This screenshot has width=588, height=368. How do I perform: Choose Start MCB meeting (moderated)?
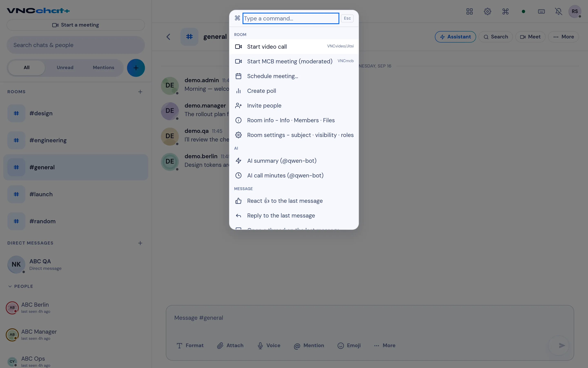coord(294,61)
